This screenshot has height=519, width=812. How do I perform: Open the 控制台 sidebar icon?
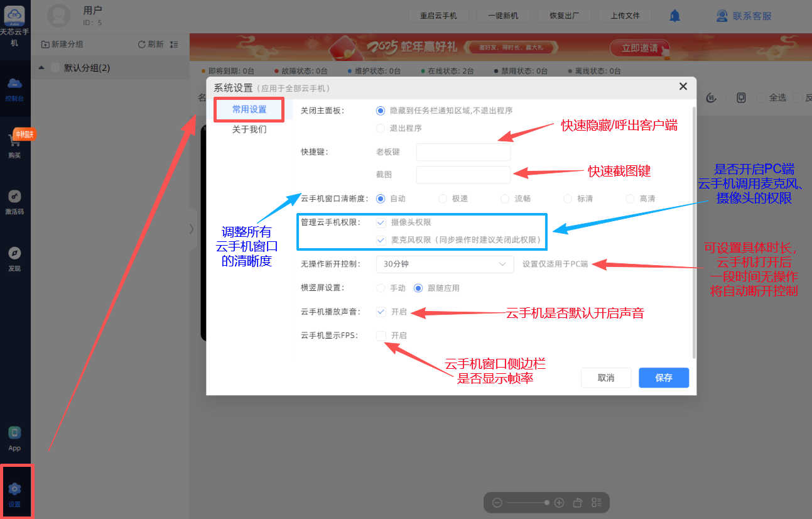pos(14,85)
